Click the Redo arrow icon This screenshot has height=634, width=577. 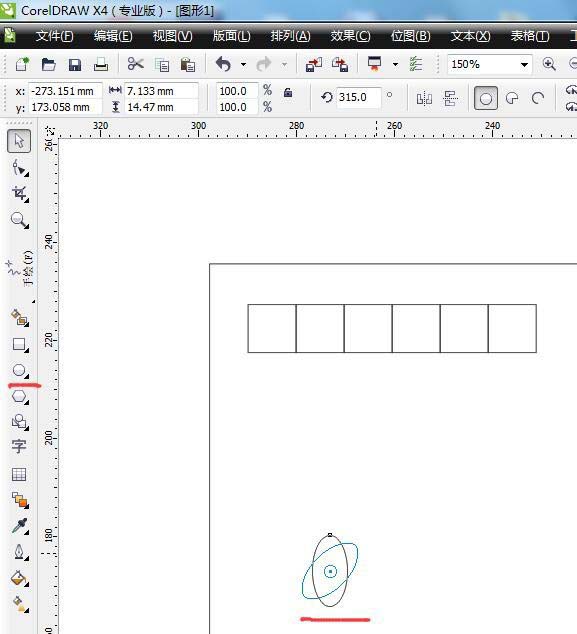[x=264, y=64]
